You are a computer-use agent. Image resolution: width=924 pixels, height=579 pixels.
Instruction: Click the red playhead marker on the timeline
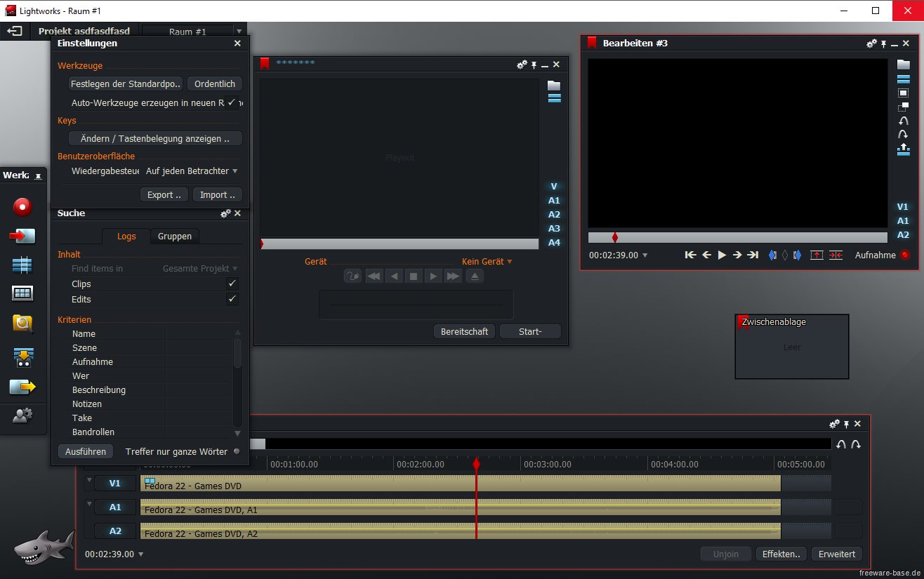pos(476,464)
